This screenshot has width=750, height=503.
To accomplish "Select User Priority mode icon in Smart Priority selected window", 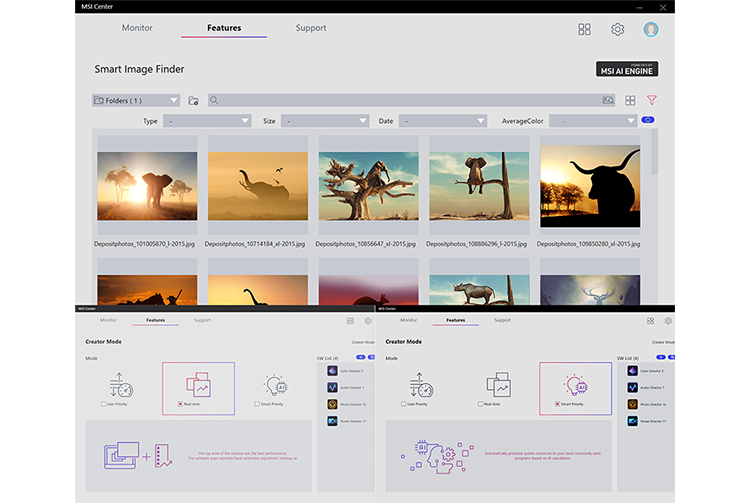I will pyautogui.click(x=421, y=385).
